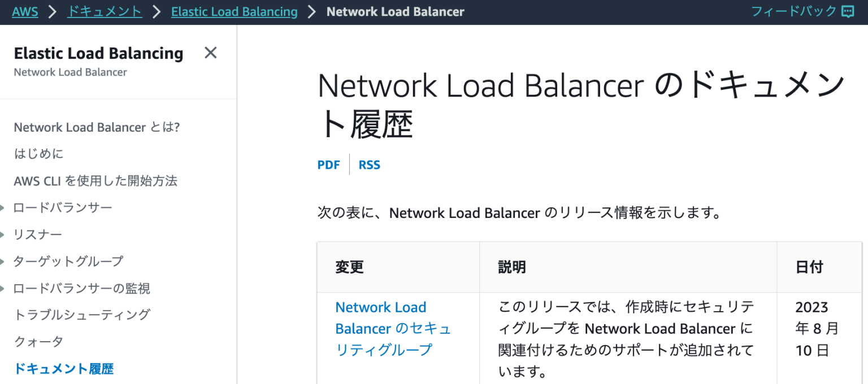Image resolution: width=868 pixels, height=384 pixels.
Task: Go to the トラブルシューティング section
Action: click(x=82, y=315)
